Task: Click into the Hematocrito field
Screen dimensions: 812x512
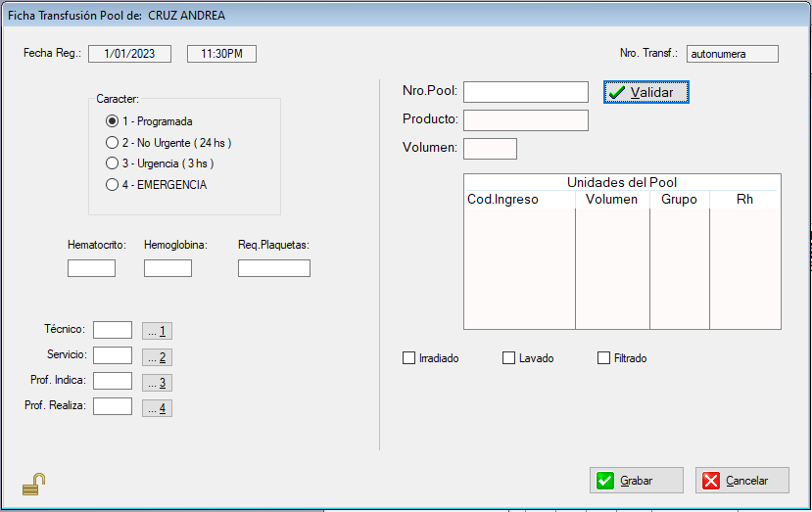Action: tap(91, 268)
